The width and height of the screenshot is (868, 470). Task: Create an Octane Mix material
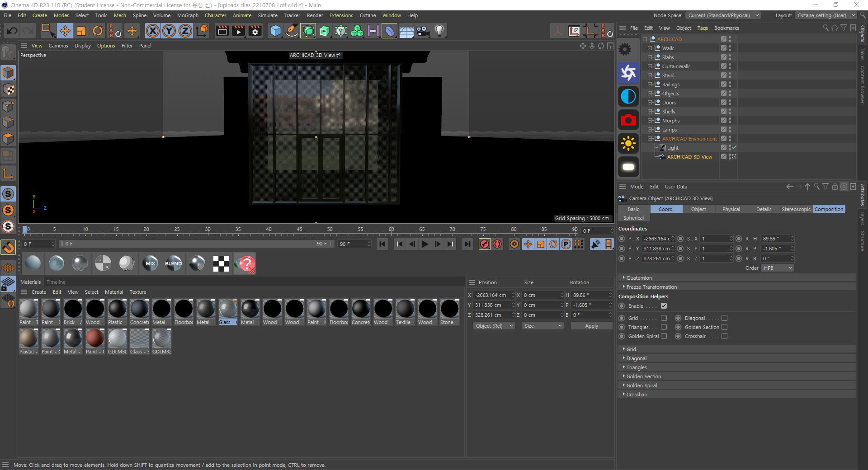click(150, 263)
